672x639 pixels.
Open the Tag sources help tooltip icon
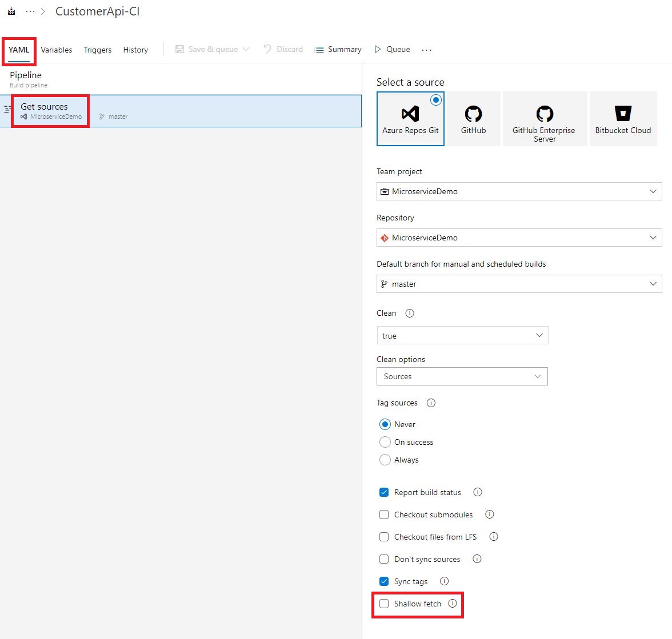click(430, 403)
